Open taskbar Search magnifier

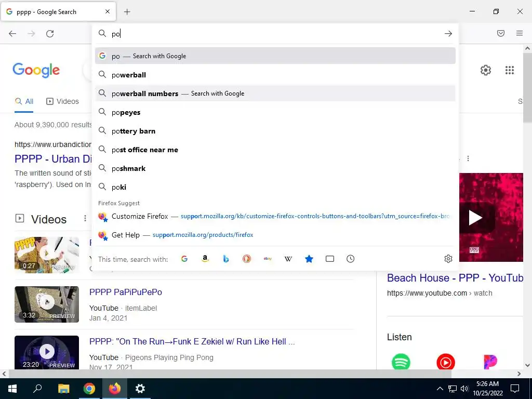(37, 389)
